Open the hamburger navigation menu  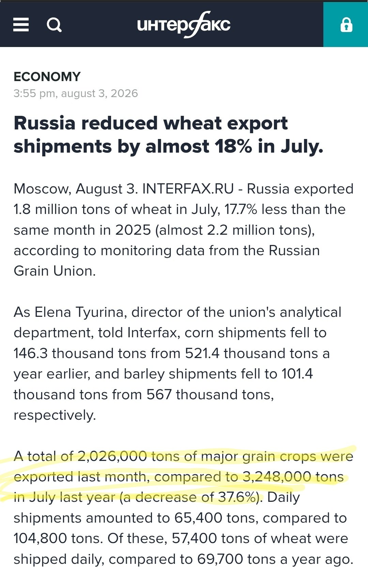click(21, 25)
